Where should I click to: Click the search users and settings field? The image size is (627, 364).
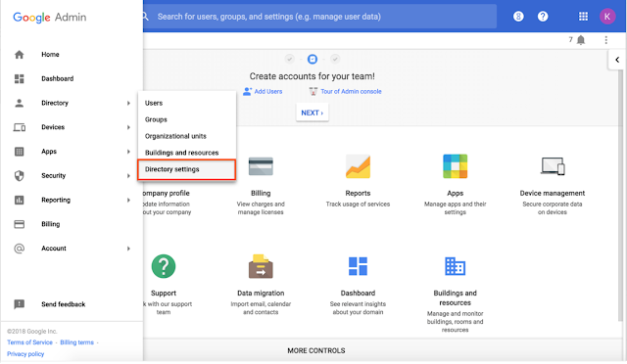coord(319,17)
